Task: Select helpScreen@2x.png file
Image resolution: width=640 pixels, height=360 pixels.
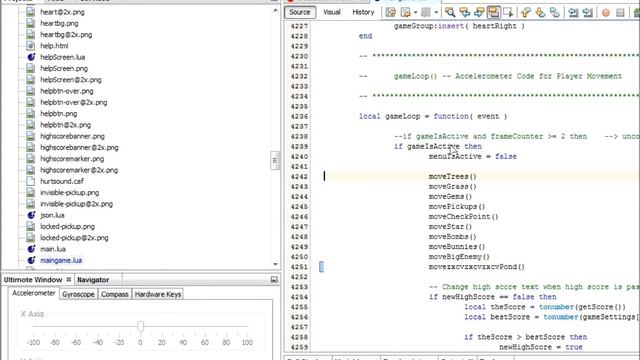Action: [71, 80]
